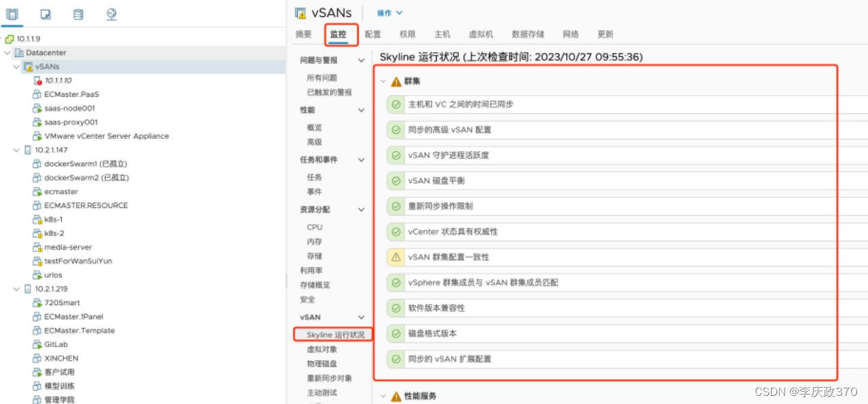Click the vSANs cluster icon in tree
This screenshot has width=868, height=404.
(x=28, y=66)
